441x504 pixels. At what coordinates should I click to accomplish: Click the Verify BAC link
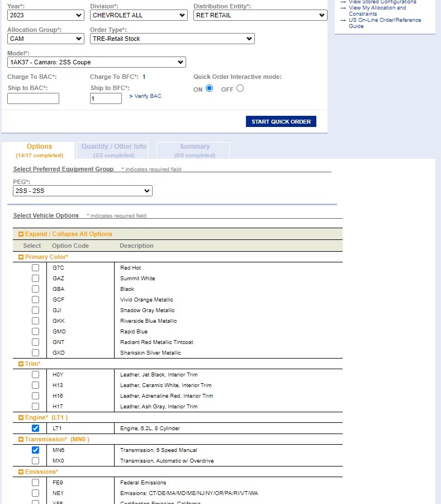(x=145, y=96)
